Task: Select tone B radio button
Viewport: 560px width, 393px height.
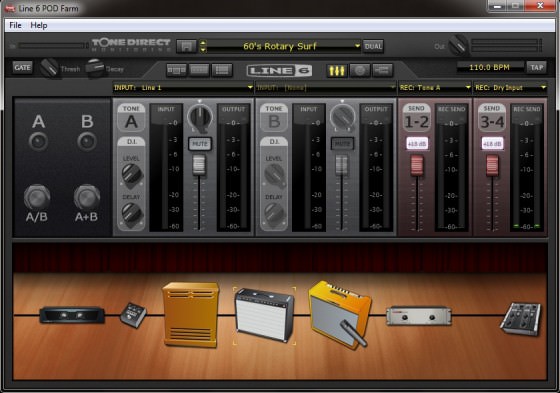Action: point(87,141)
